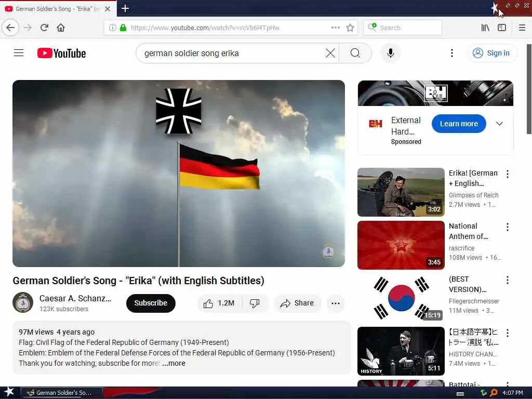The image size is (532, 399).
Task: Click the taskbar network tray icon
Action: 483,393
